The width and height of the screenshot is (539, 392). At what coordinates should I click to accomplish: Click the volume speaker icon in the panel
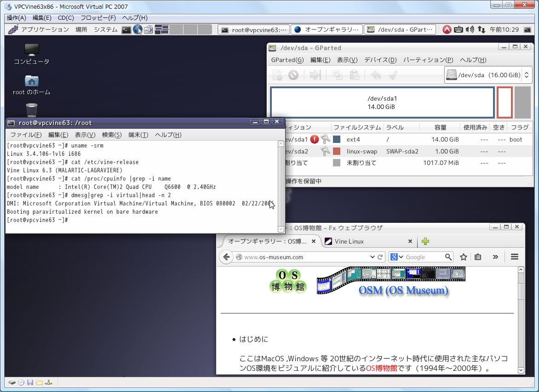point(470,29)
